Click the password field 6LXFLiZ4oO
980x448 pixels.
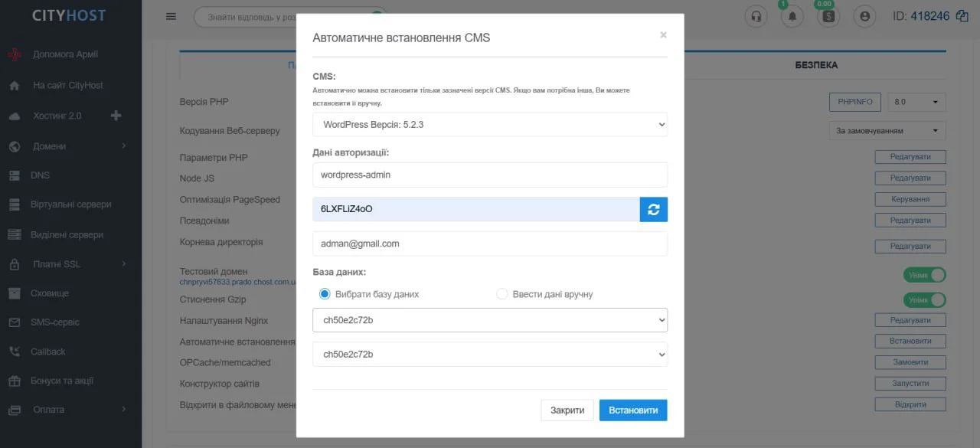tap(476, 209)
